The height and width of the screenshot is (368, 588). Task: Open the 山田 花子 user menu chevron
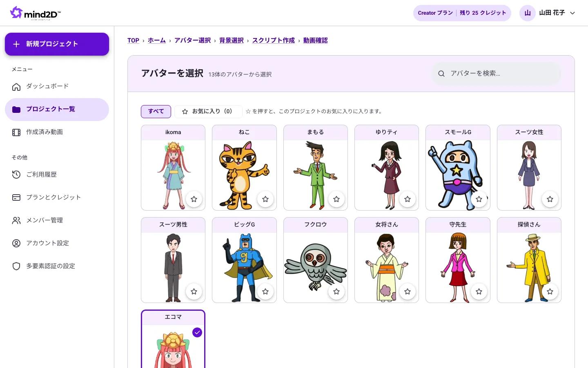572,13
